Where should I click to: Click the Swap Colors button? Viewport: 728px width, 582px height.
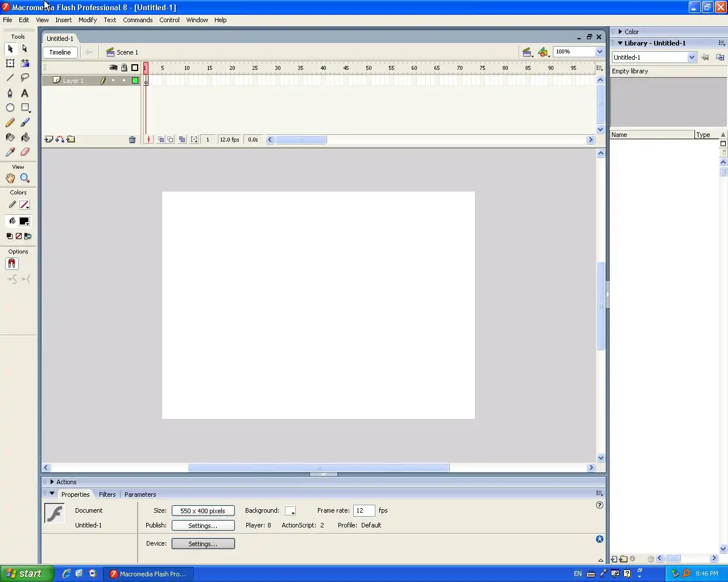pos(27,236)
